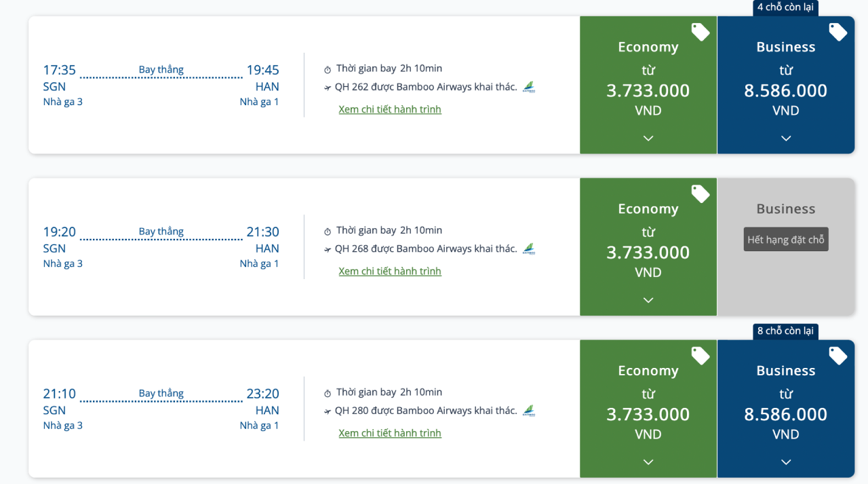868x484 pixels.
Task: Expand Economy fares for the 19:20 flight
Action: (x=648, y=300)
